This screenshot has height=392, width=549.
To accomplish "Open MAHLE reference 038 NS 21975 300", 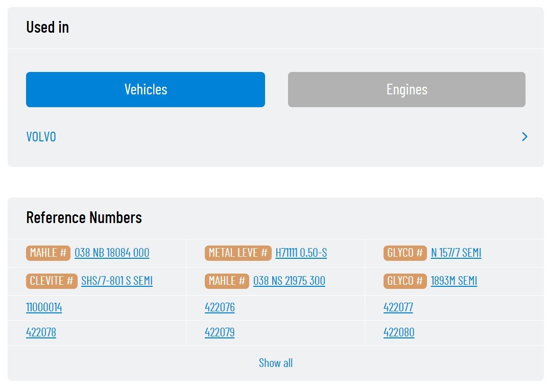I will 289,281.
